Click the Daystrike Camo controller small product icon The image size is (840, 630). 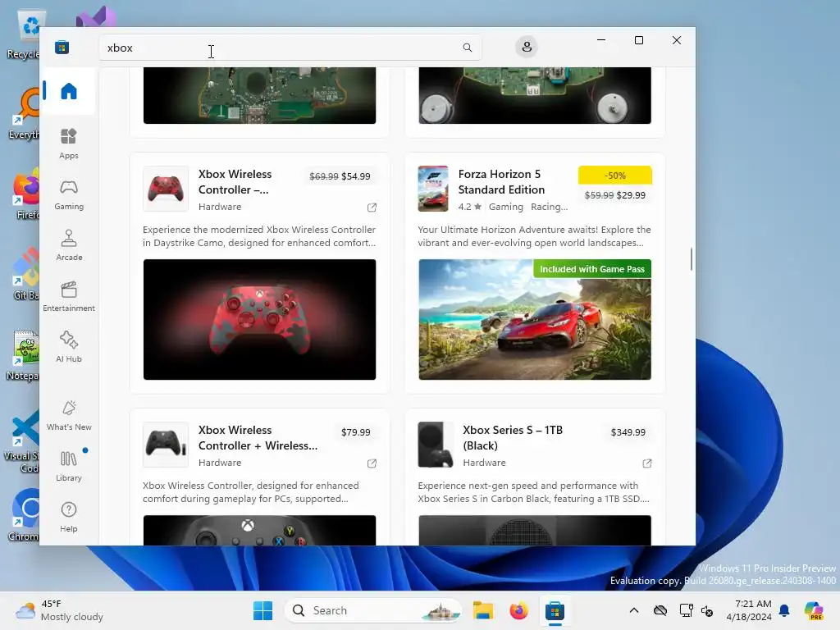click(166, 189)
